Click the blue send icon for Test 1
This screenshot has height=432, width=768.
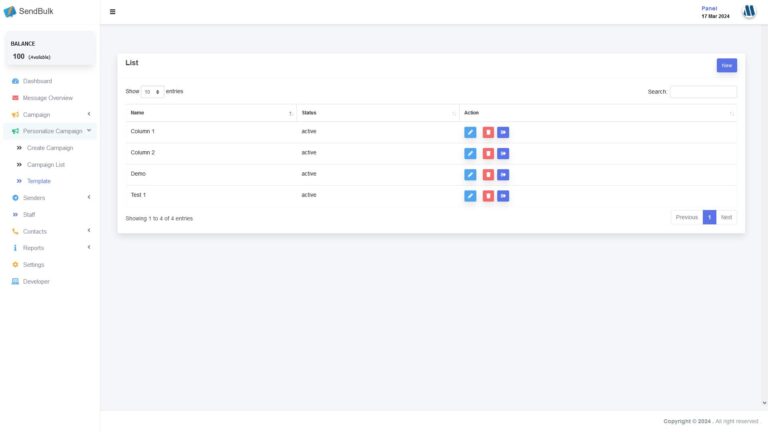[x=504, y=195]
